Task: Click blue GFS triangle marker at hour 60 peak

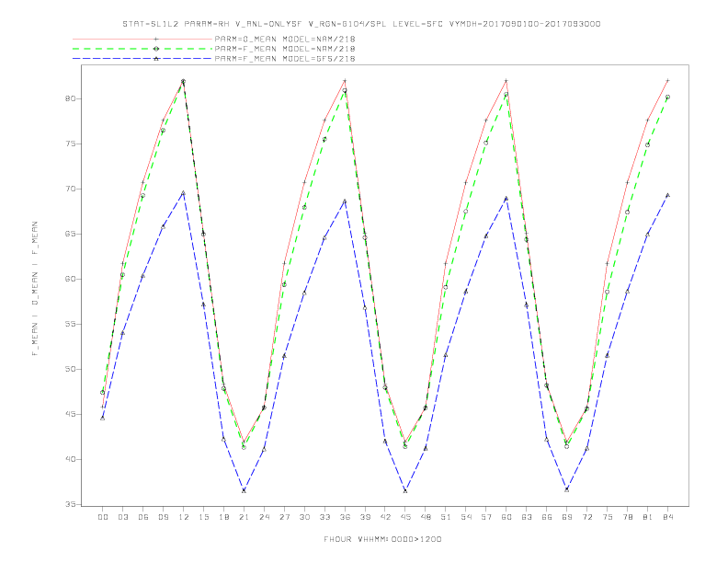Action: [506, 199]
